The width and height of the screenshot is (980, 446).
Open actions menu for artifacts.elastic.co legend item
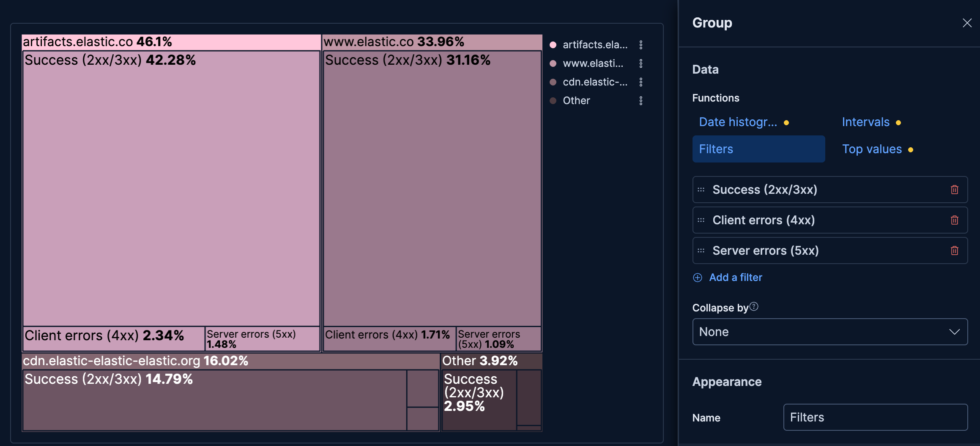pyautogui.click(x=642, y=44)
